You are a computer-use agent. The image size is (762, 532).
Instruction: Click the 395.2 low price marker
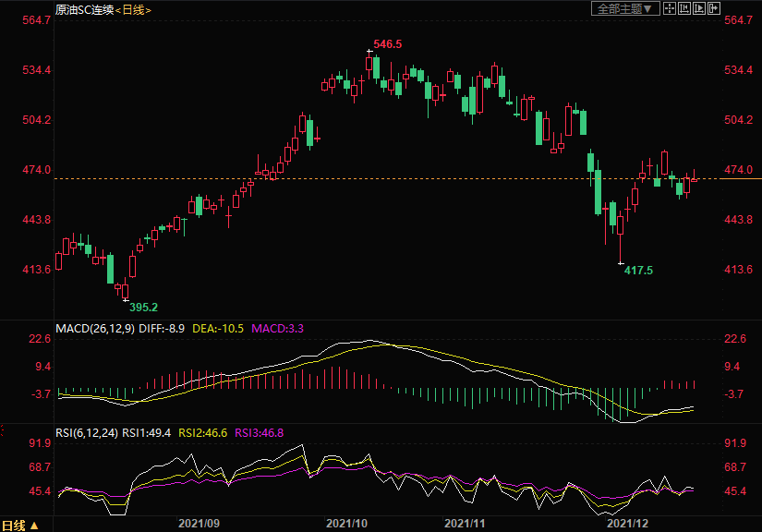click(x=143, y=307)
